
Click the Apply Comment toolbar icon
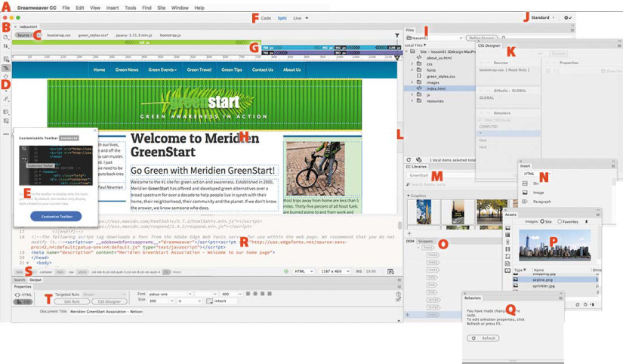[x=6, y=112]
